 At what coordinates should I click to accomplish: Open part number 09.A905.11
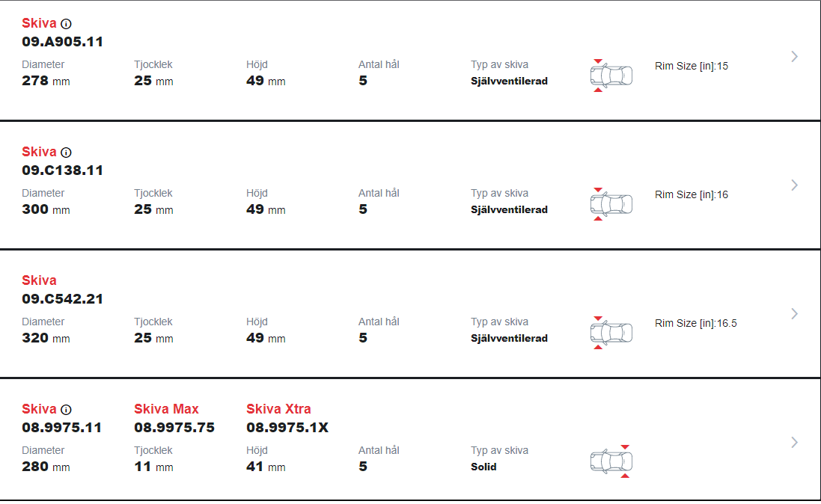[x=62, y=42]
